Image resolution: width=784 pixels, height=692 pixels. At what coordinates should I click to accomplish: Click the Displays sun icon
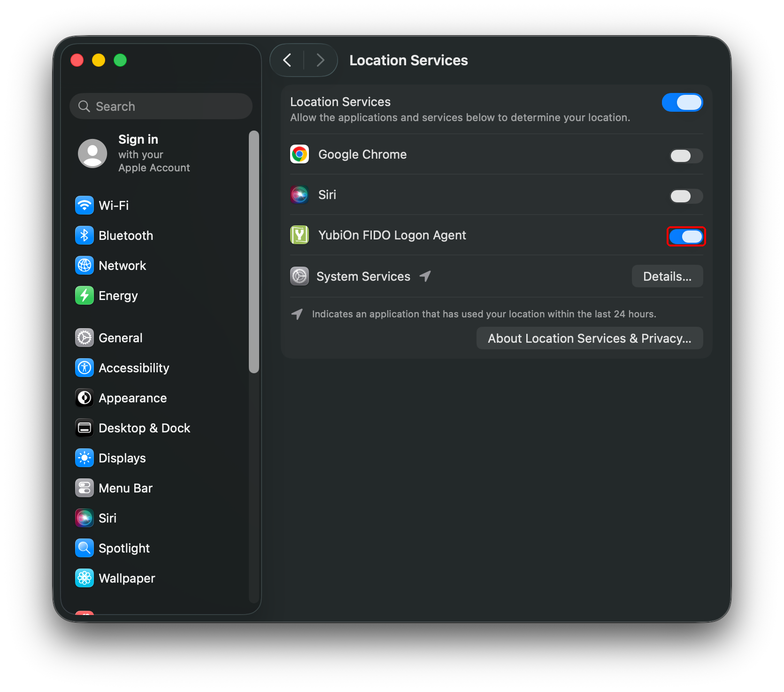[x=85, y=458]
